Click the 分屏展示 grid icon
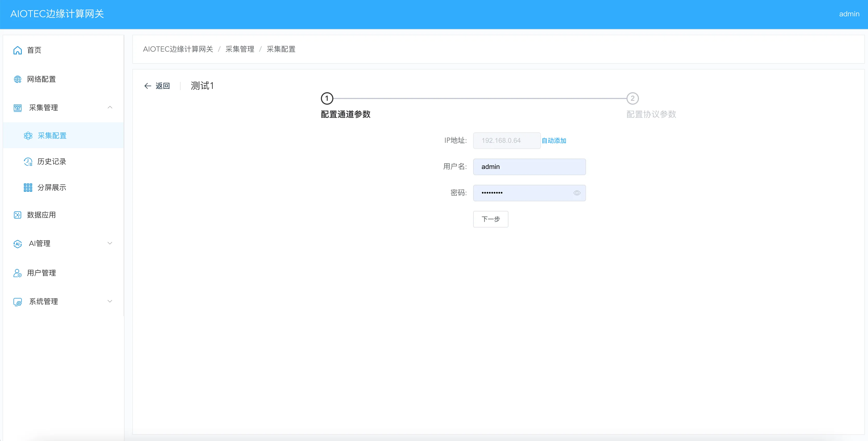868x441 pixels. [x=28, y=188]
